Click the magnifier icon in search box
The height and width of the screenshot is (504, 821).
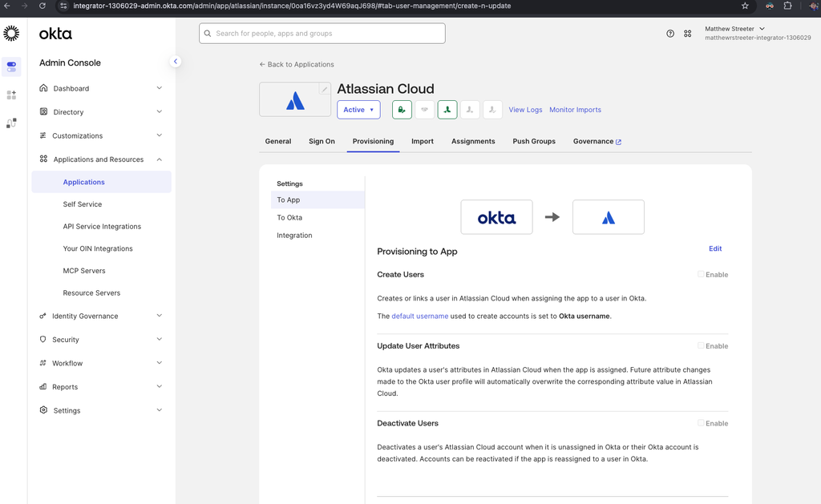coord(208,34)
